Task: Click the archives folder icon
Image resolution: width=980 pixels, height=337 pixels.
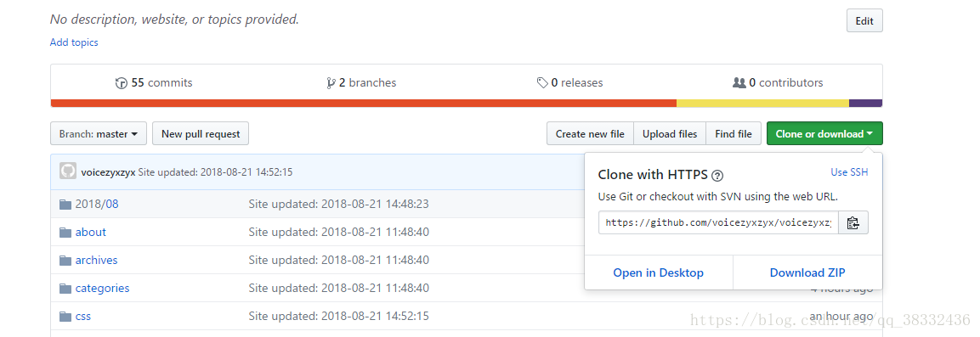Action: pos(65,261)
